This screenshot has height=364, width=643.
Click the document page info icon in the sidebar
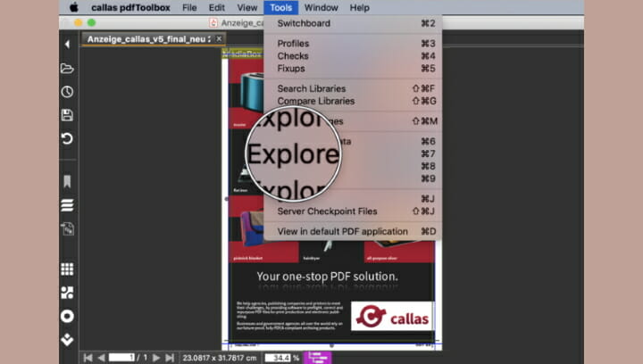[67, 228]
